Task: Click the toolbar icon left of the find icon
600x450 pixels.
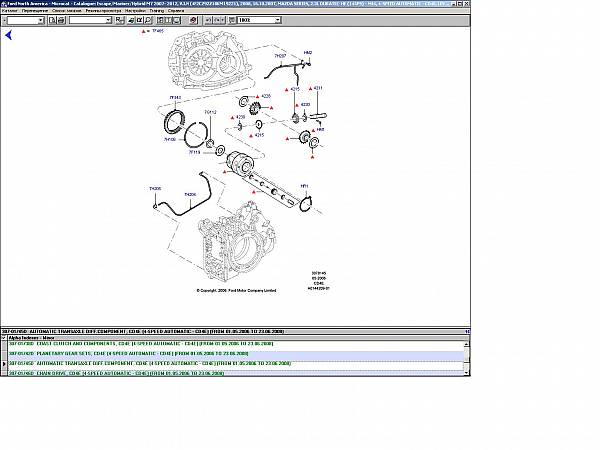Action: [132, 20]
